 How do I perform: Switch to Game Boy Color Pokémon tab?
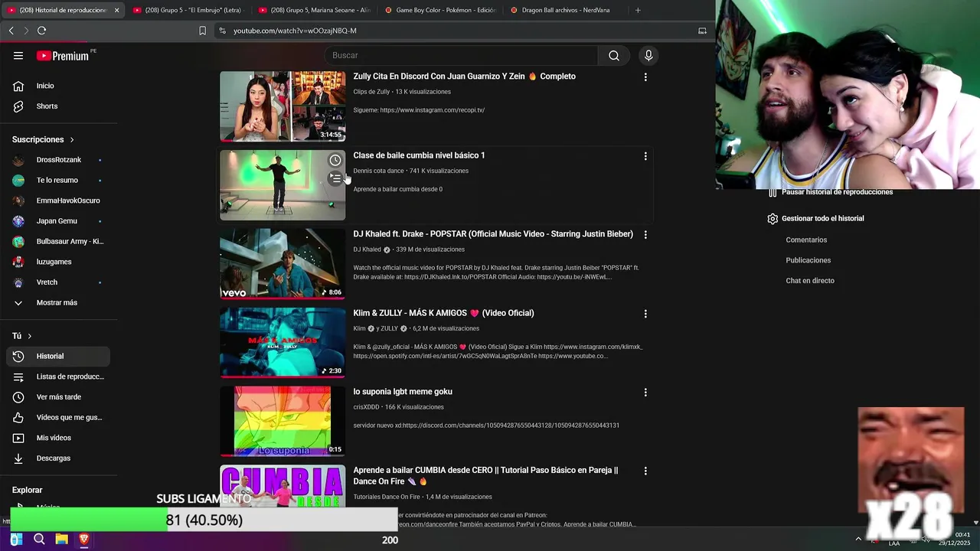coord(440,10)
